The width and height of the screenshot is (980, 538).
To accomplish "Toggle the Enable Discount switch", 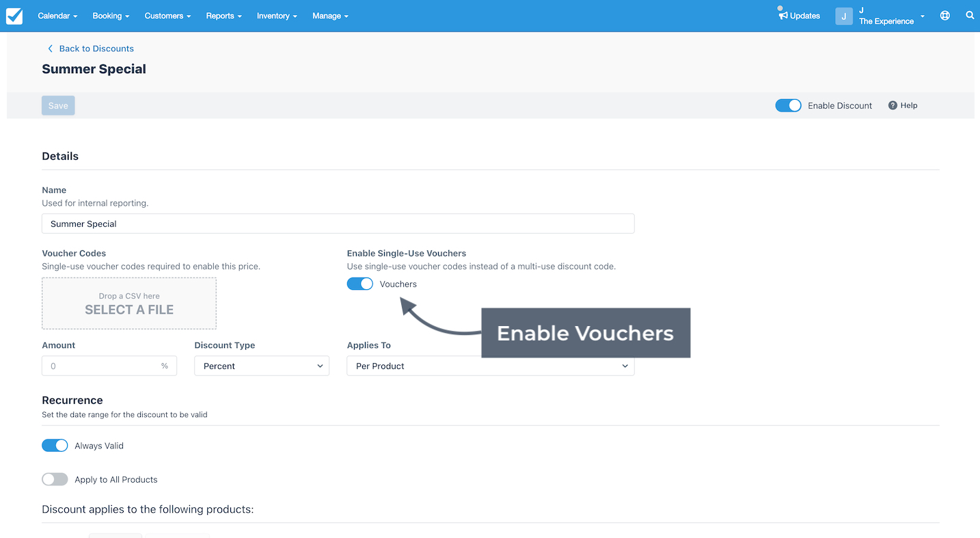I will (x=788, y=105).
